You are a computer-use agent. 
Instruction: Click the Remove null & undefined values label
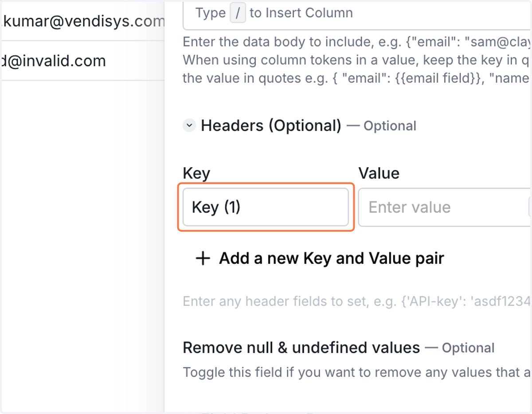pyautogui.click(x=301, y=348)
